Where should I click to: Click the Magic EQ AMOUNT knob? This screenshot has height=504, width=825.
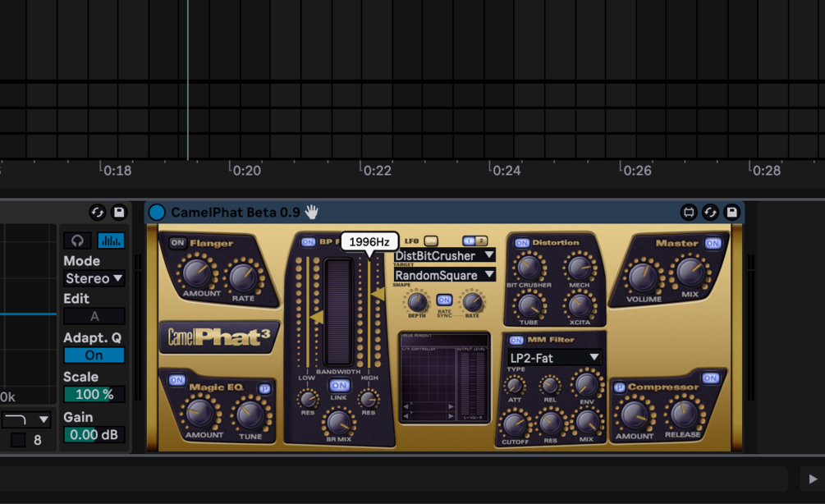201,415
